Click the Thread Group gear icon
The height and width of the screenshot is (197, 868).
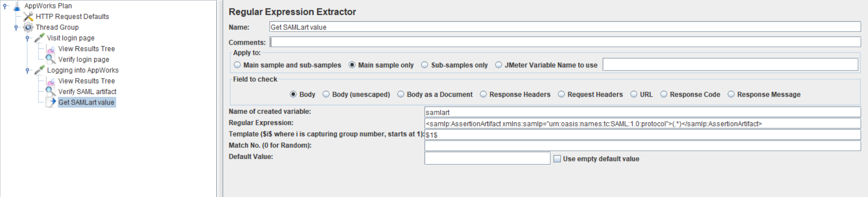28,27
